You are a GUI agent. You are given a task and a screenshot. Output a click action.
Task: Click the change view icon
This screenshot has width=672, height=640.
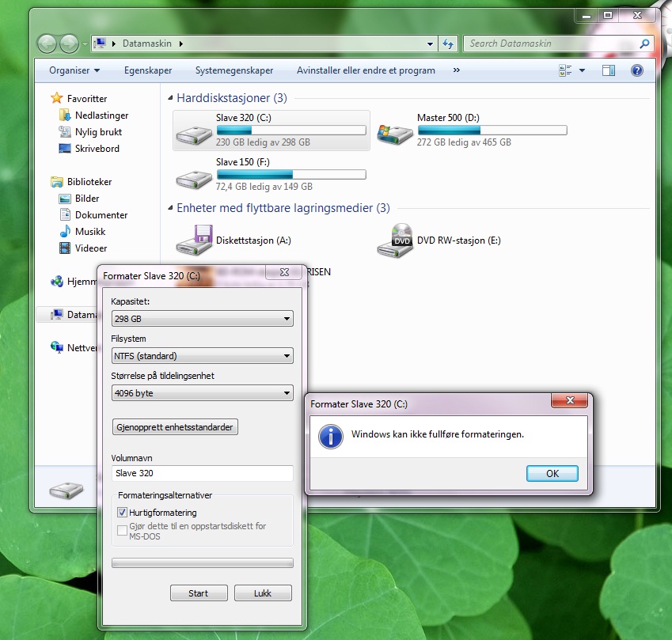click(x=565, y=70)
